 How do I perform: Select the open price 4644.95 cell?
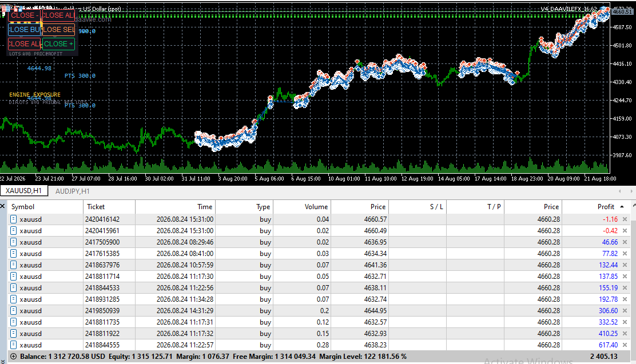[x=360, y=310]
